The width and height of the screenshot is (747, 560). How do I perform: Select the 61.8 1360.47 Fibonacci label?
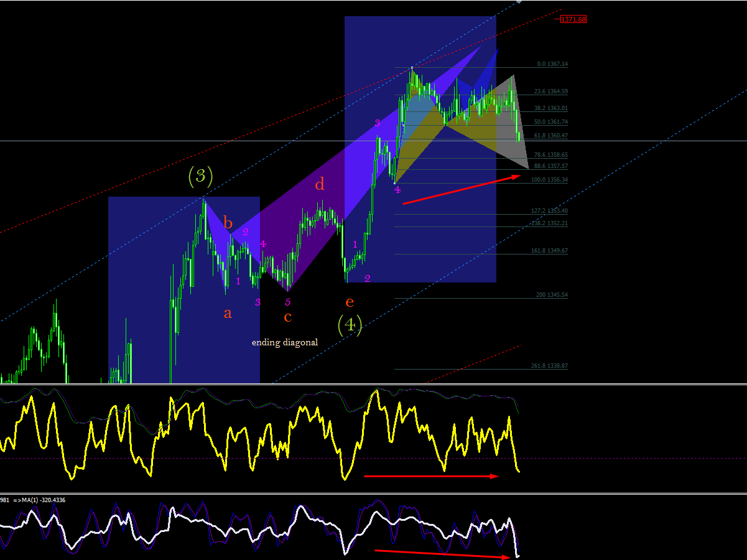point(551,136)
